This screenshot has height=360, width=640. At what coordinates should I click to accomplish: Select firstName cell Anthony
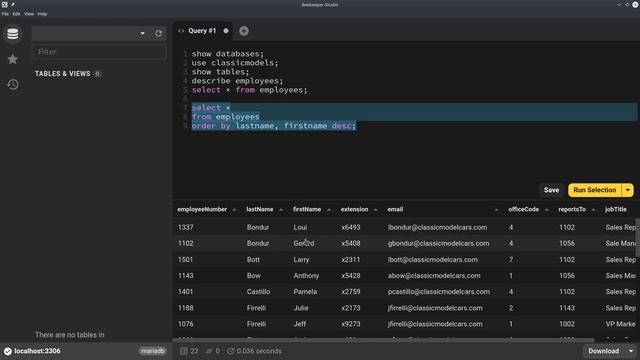pos(306,276)
